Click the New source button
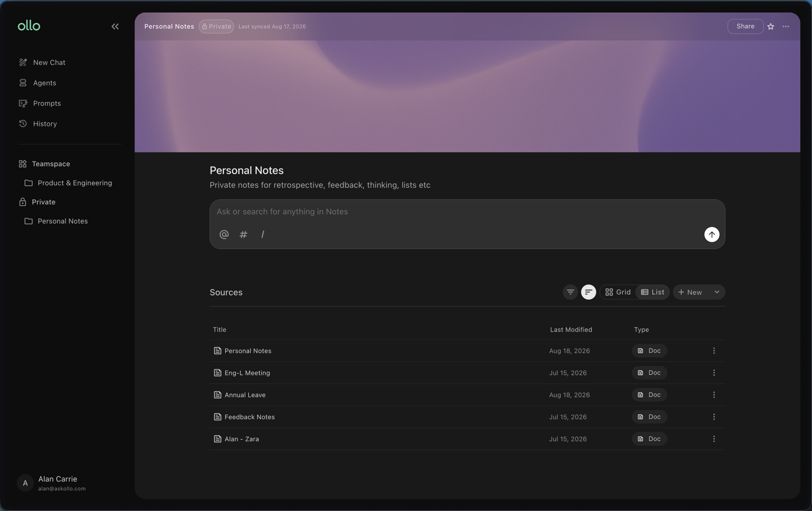 [690, 292]
